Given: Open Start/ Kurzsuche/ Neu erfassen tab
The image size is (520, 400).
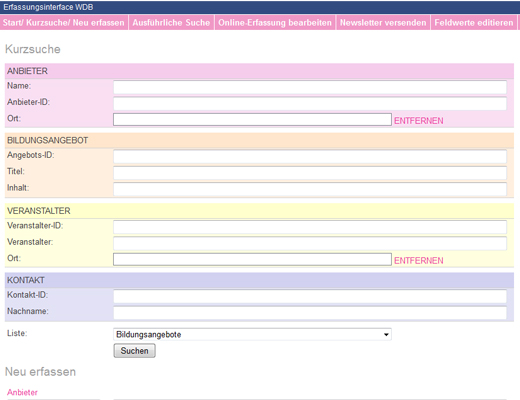Looking at the screenshot, I should pos(64,23).
